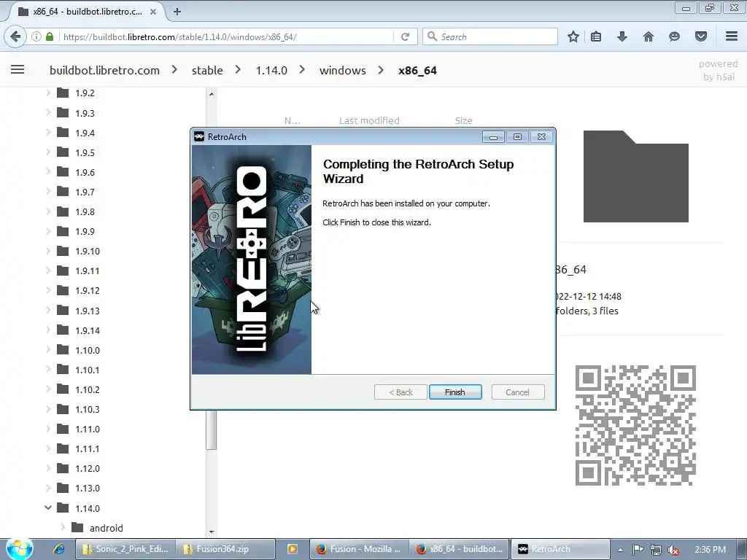Expand the android folder in the tree
This screenshot has width=747, height=560.
pyautogui.click(x=63, y=527)
